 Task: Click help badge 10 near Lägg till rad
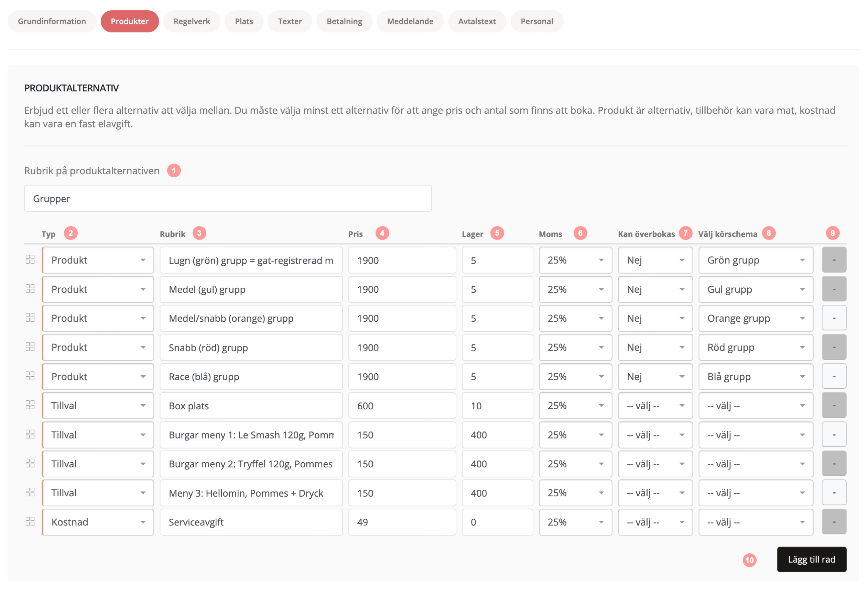pos(749,560)
